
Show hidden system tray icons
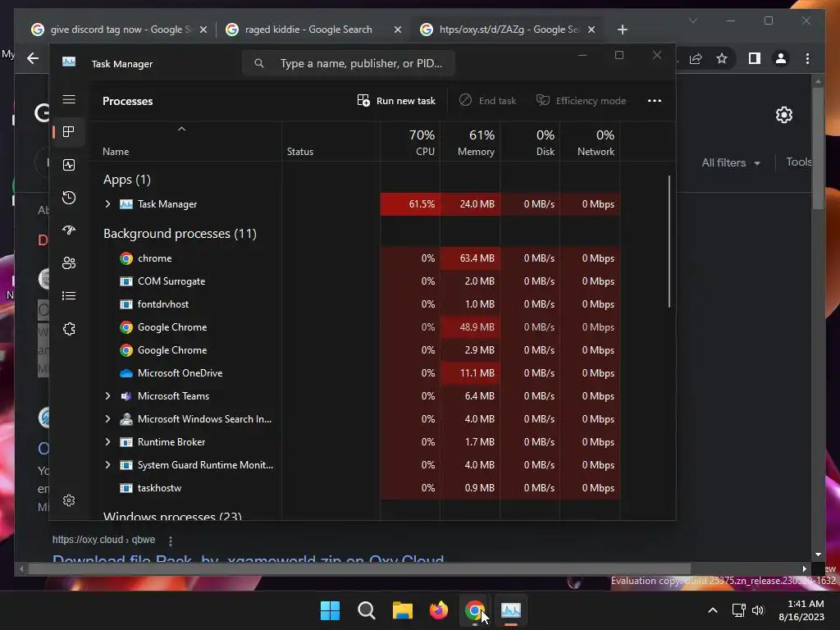(x=713, y=610)
